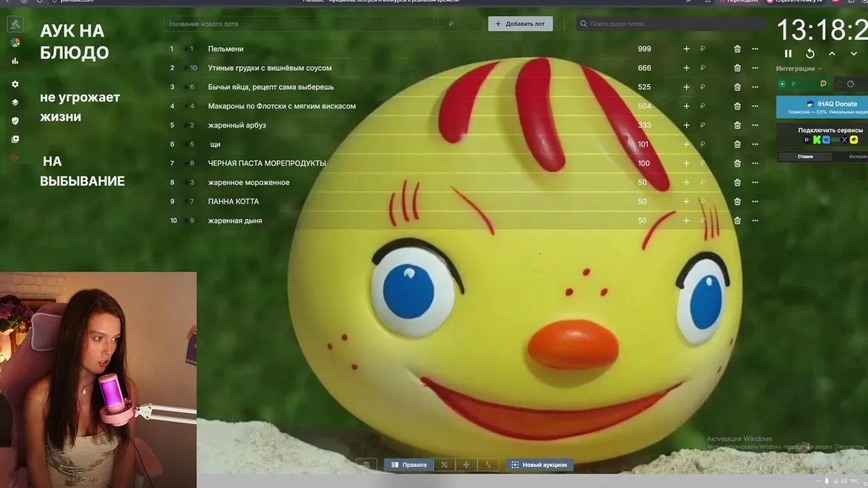
Task: Open the pie chart wheel page
Action: [15, 43]
